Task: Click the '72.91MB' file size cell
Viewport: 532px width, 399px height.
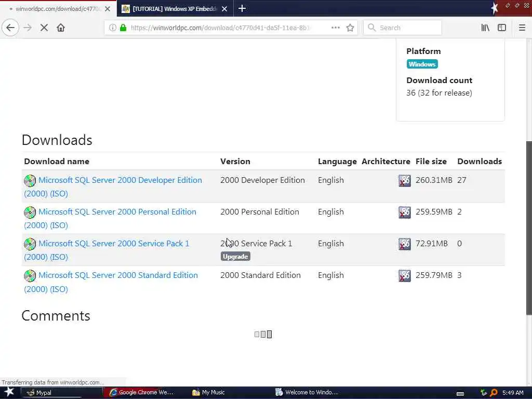Action: [432, 244]
